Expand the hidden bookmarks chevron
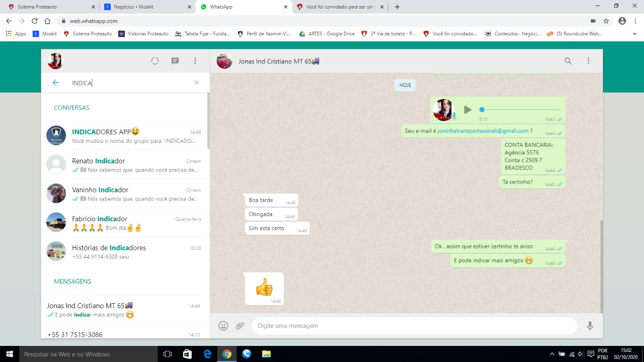Viewport: 644px width, 362px height. pyautogui.click(x=634, y=34)
